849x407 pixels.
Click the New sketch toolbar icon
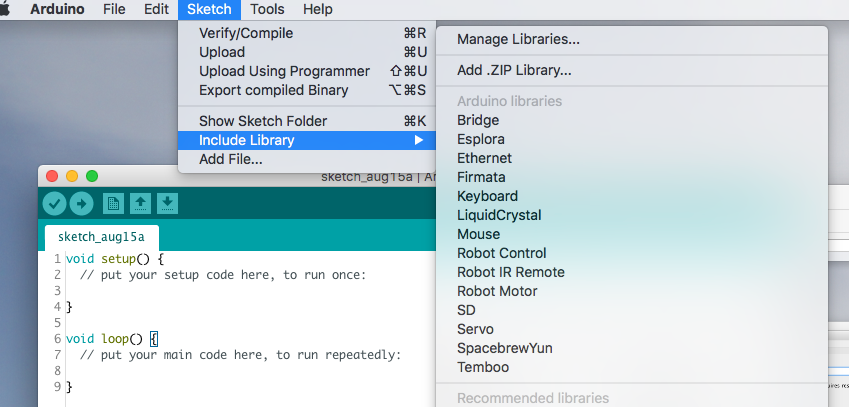coord(113,204)
